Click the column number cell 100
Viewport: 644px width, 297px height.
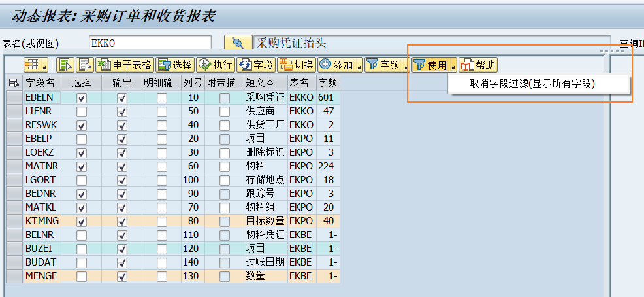193,180
